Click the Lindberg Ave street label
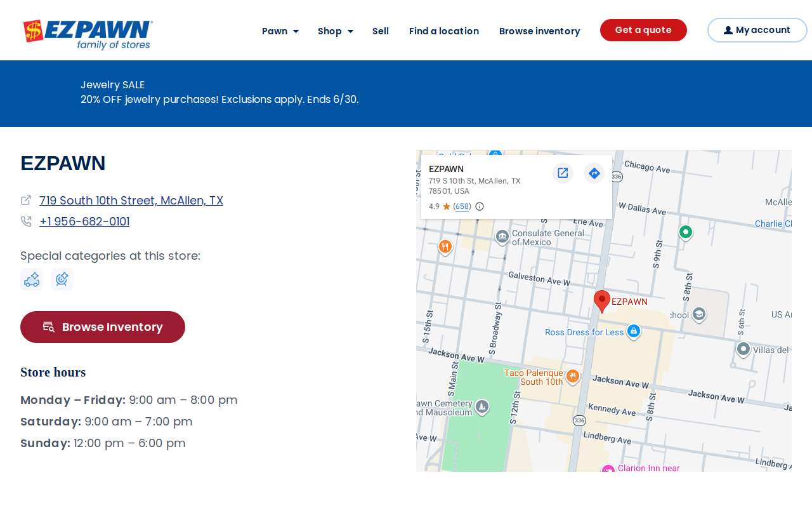 [607, 438]
